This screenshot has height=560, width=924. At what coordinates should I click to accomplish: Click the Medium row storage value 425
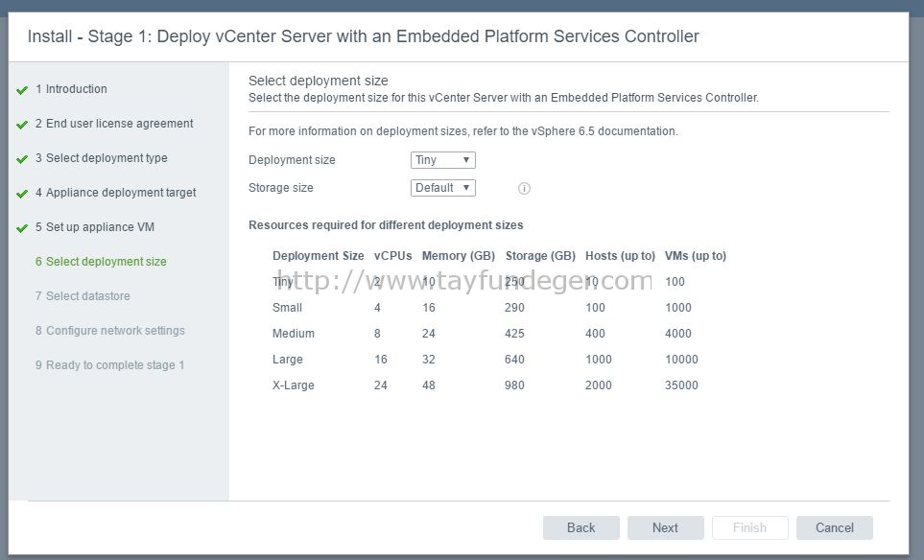point(514,334)
